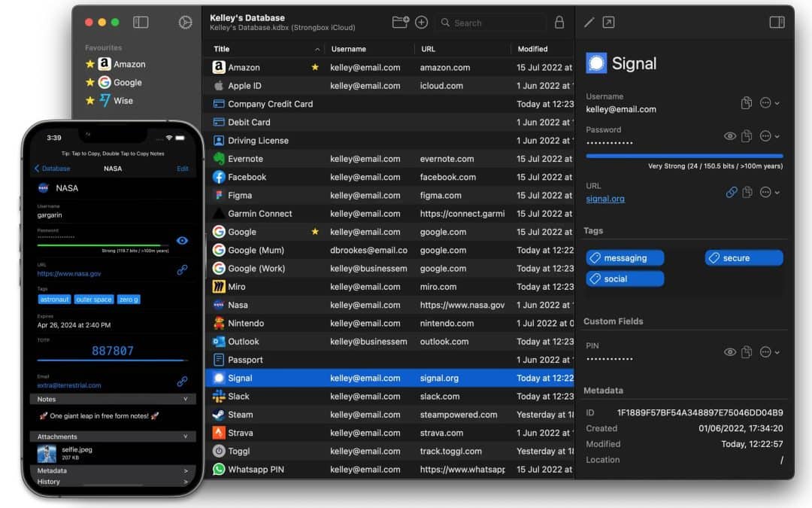Collapse the Notes section on the phone

pyautogui.click(x=185, y=399)
